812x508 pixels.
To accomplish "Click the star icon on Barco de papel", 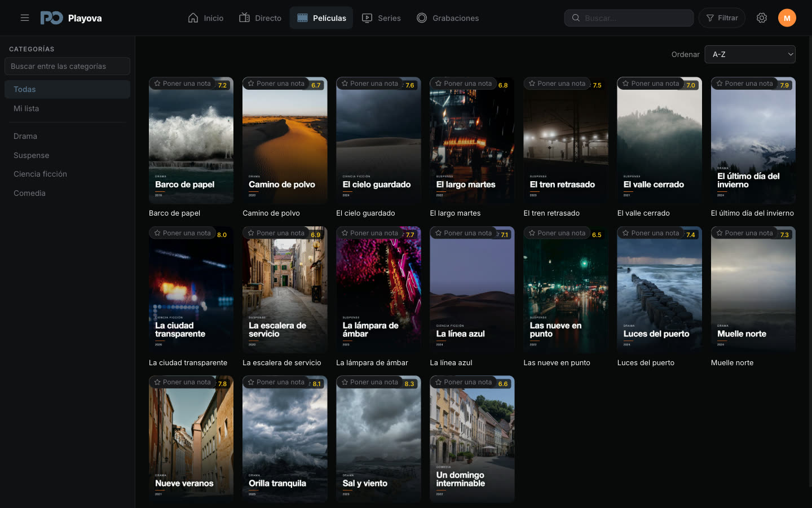I will point(158,84).
